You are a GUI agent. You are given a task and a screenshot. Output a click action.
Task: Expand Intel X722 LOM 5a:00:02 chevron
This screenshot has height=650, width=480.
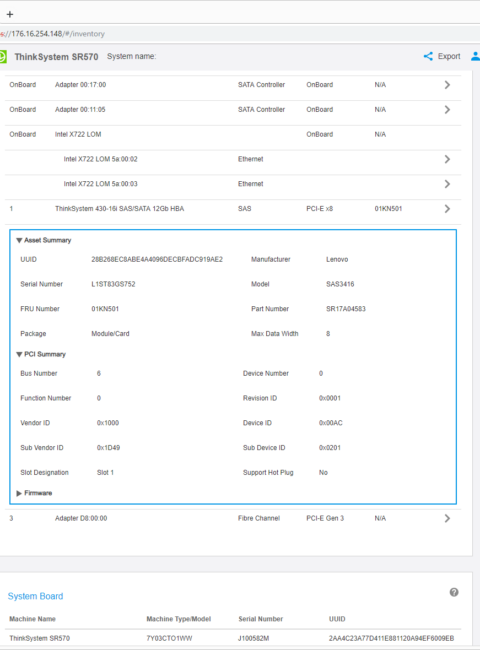(x=447, y=159)
